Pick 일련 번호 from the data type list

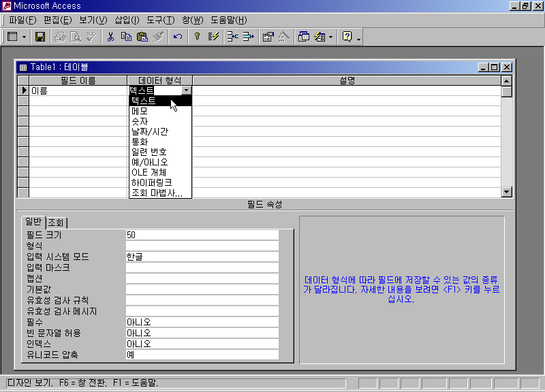click(x=160, y=152)
